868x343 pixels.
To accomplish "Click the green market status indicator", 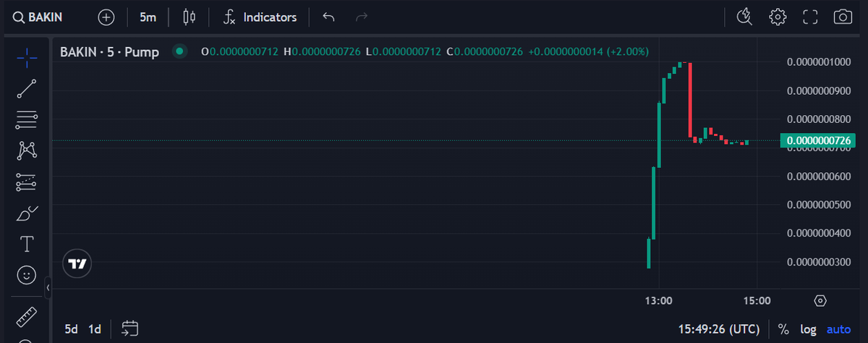I will point(180,51).
